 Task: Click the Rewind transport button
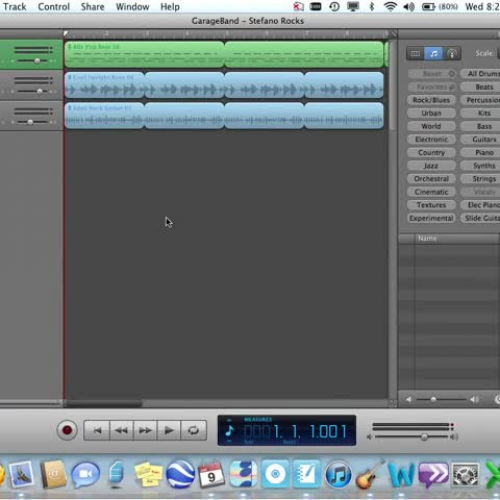tap(121, 430)
